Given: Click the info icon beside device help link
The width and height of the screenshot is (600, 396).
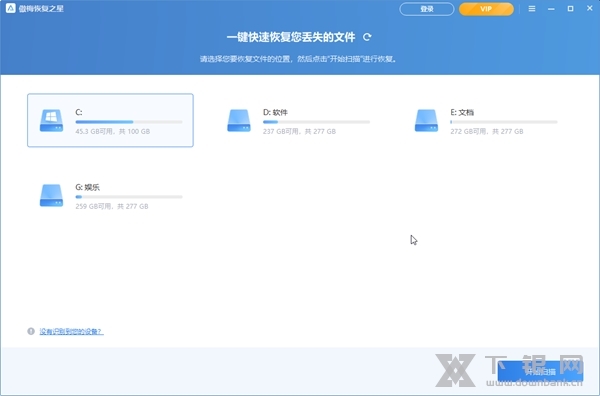Looking at the screenshot, I should [31, 331].
